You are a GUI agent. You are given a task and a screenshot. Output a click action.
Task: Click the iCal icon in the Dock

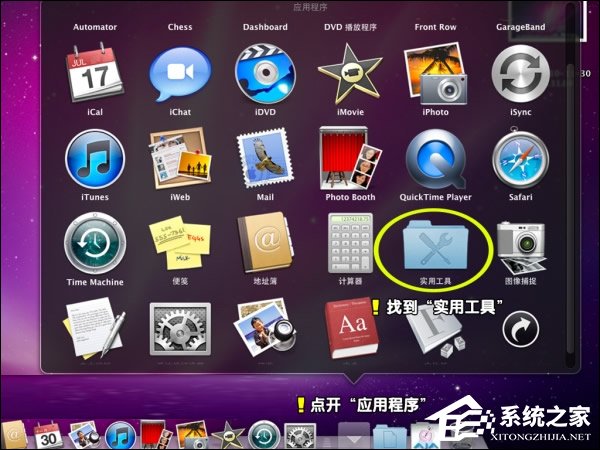(49, 435)
